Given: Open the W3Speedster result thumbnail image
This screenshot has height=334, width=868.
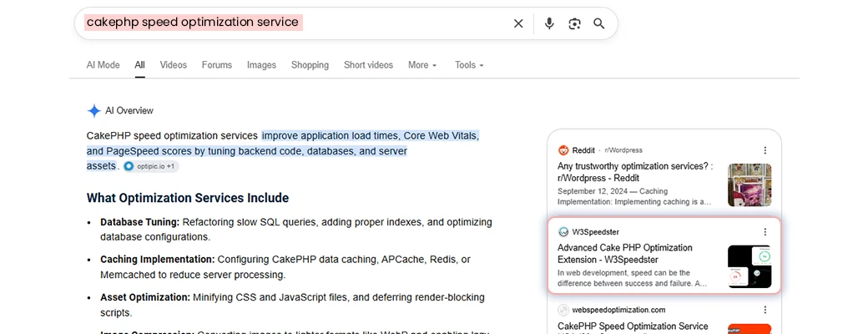Looking at the screenshot, I should 749,266.
